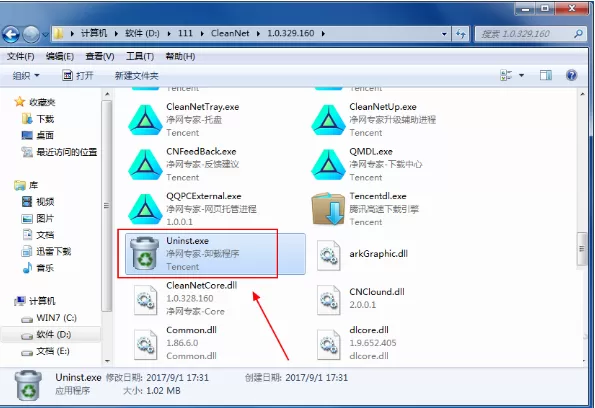Open the 组织 dropdown in the toolbar
This screenshot has width=595, height=408.
[x=26, y=76]
